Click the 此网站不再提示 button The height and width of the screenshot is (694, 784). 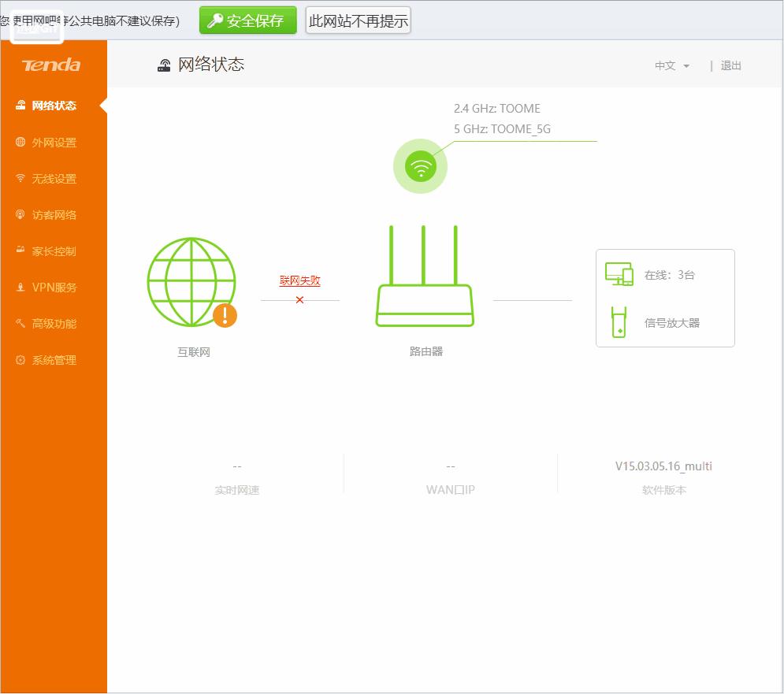[358, 20]
